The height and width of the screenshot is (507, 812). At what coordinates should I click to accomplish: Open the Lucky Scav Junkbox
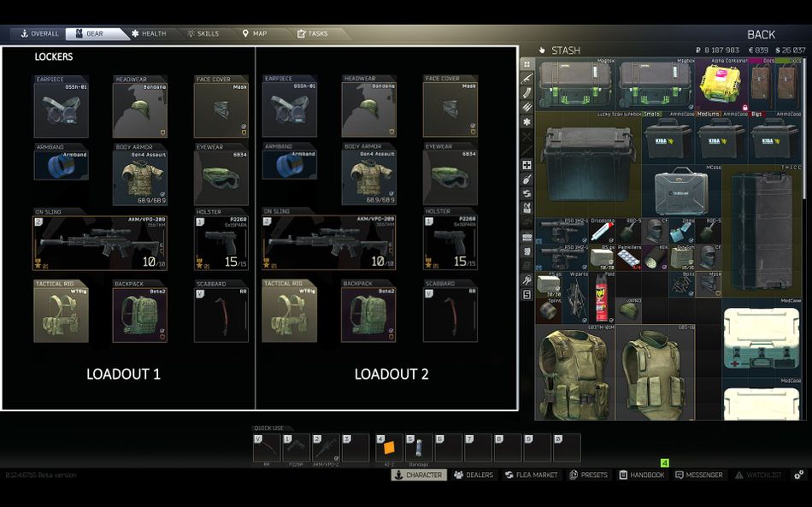[x=588, y=163]
